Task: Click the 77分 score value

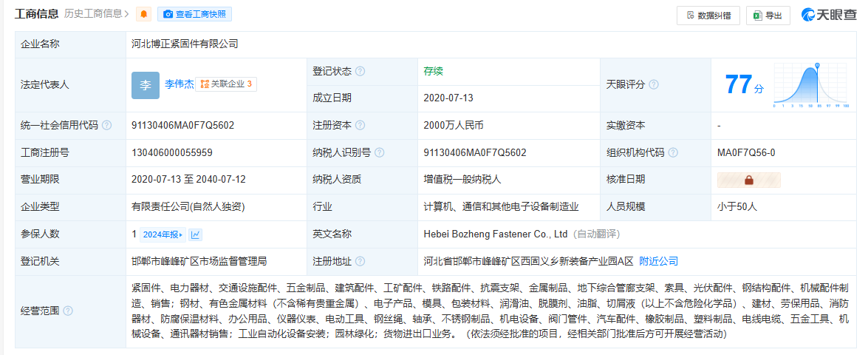Action: click(744, 85)
